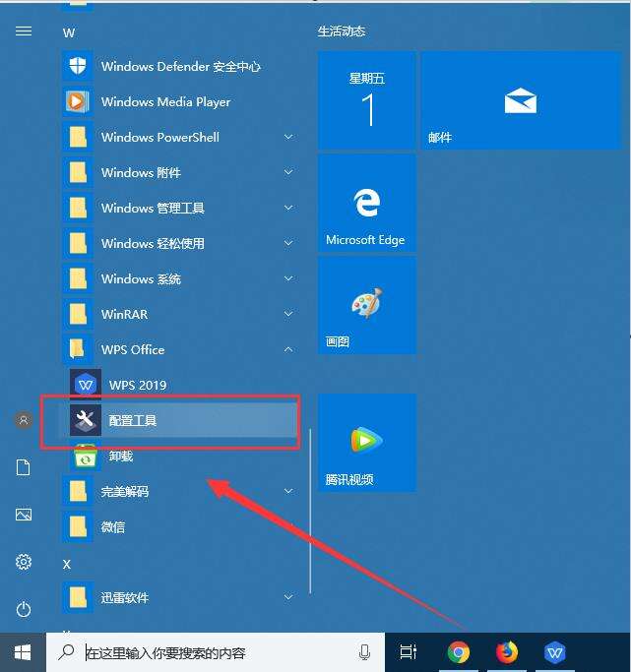The height and width of the screenshot is (672, 631).
Task: Collapse the WPS Office folder chevron
Action: coord(288,349)
